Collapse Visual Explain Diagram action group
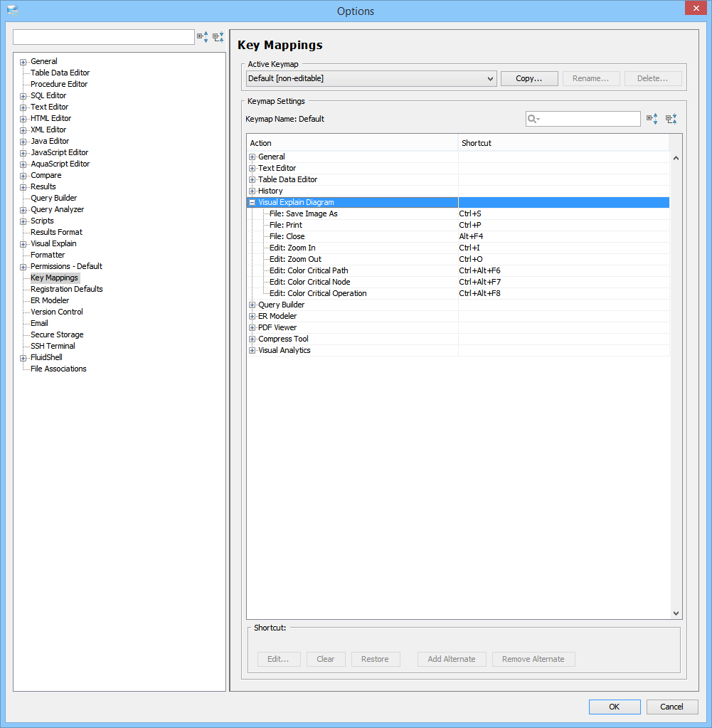The height and width of the screenshot is (728, 712). pos(252,202)
